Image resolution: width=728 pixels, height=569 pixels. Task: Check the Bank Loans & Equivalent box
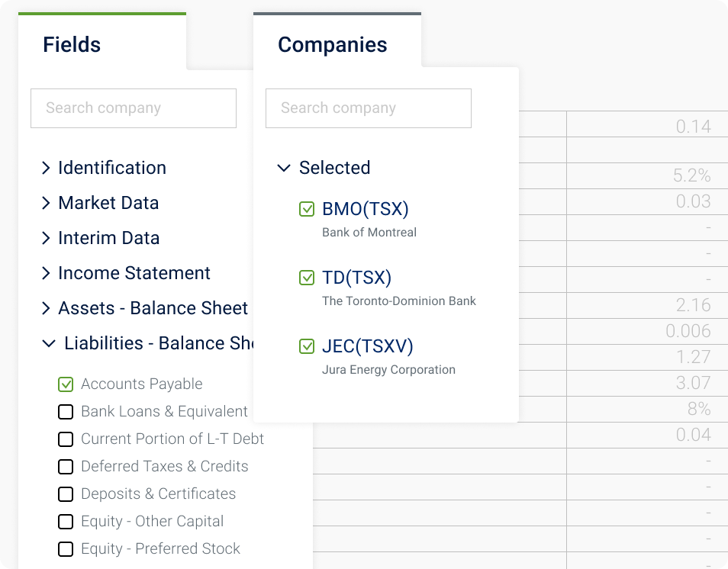pos(66,412)
